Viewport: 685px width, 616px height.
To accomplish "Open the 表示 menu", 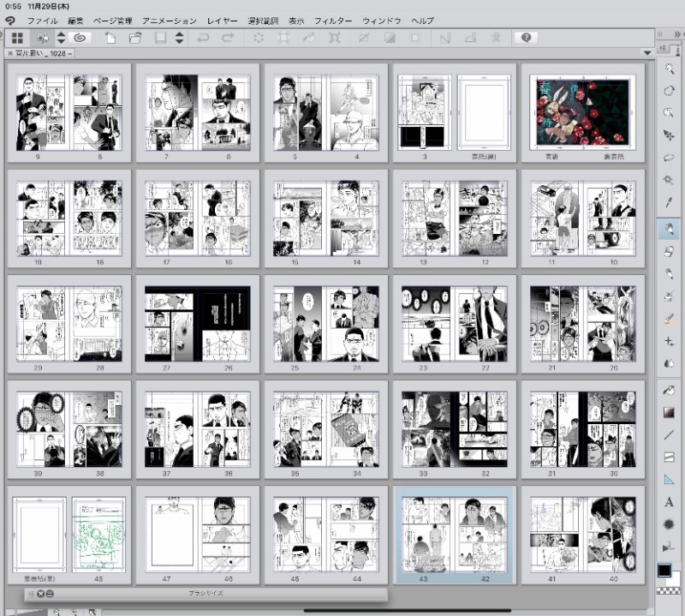I will [x=296, y=21].
